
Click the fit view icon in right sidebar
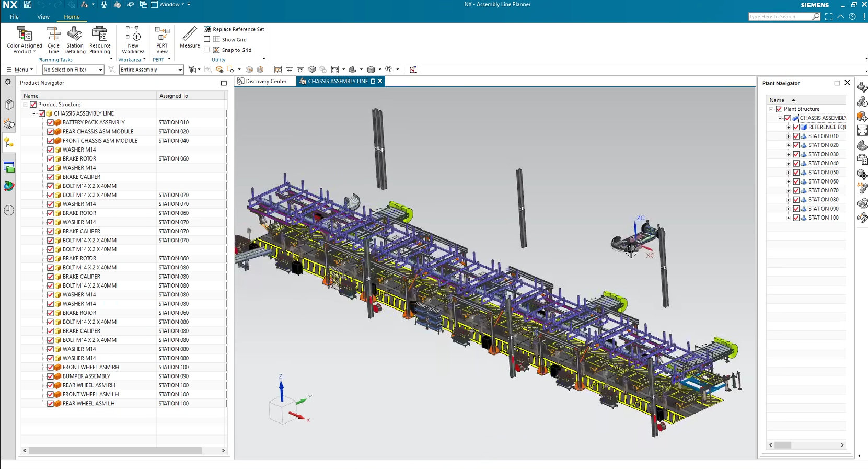coord(862,131)
